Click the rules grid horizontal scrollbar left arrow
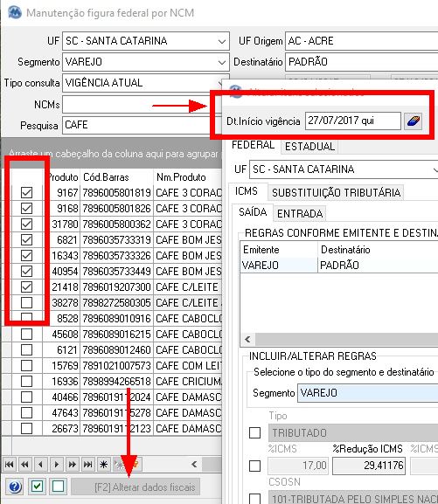The width and height of the screenshot is (438, 504). click(x=247, y=340)
